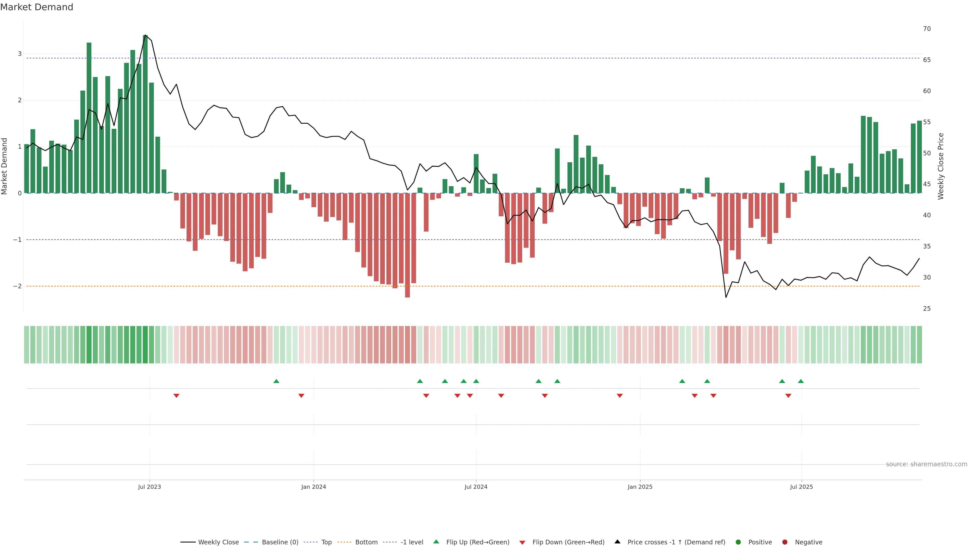
Task: Click the red Flip Down triangle legend icon
Action: [x=522, y=542]
